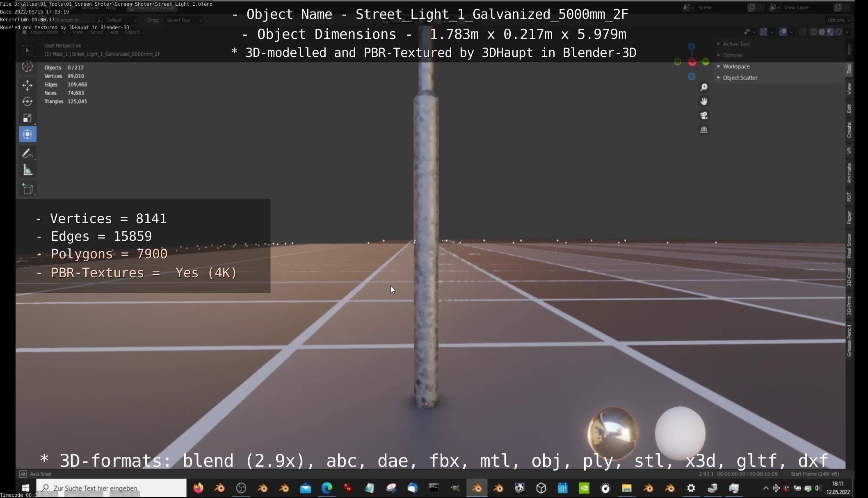Screen dimensions: 868x498
Task: Open Orientation Default dropdown
Action: point(116,20)
